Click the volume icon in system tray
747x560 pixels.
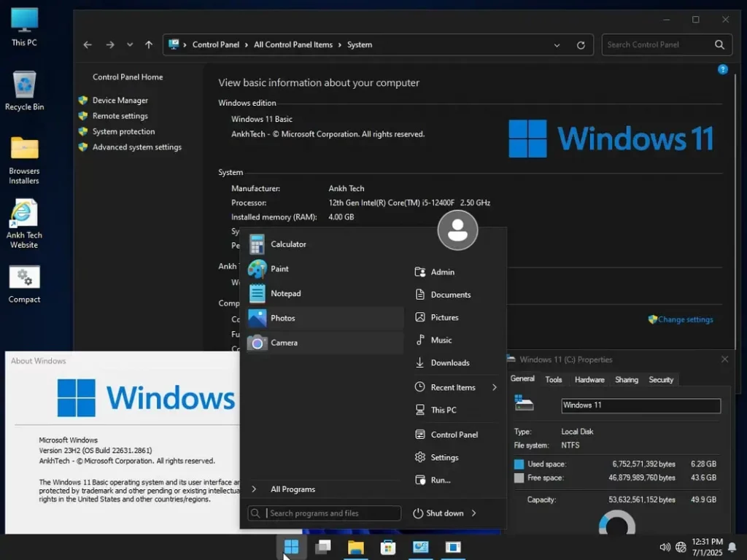pyautogui.click(x=665, y=547)
